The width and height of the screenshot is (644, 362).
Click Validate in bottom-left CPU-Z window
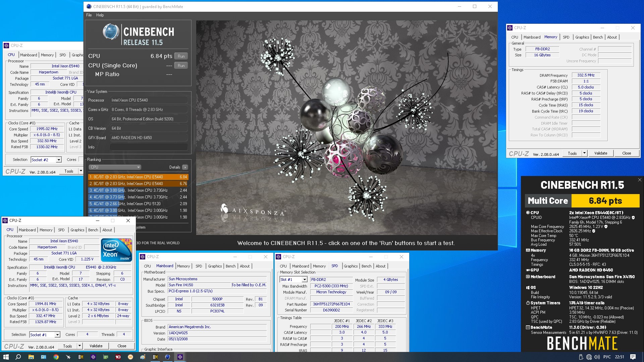point(96,346)
